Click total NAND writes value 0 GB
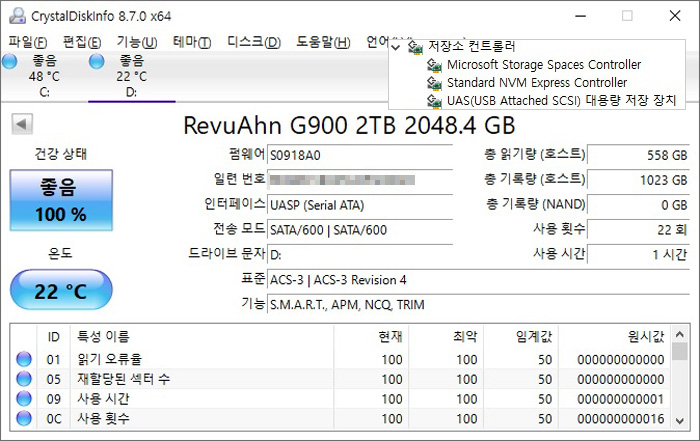 pos(638,205)
